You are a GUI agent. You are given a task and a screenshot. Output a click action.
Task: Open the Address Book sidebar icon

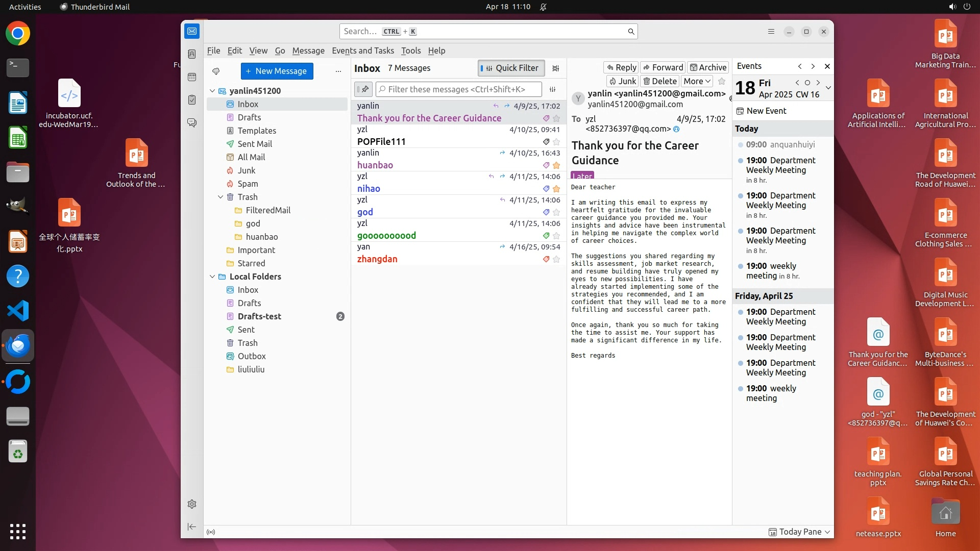[192, 54]
